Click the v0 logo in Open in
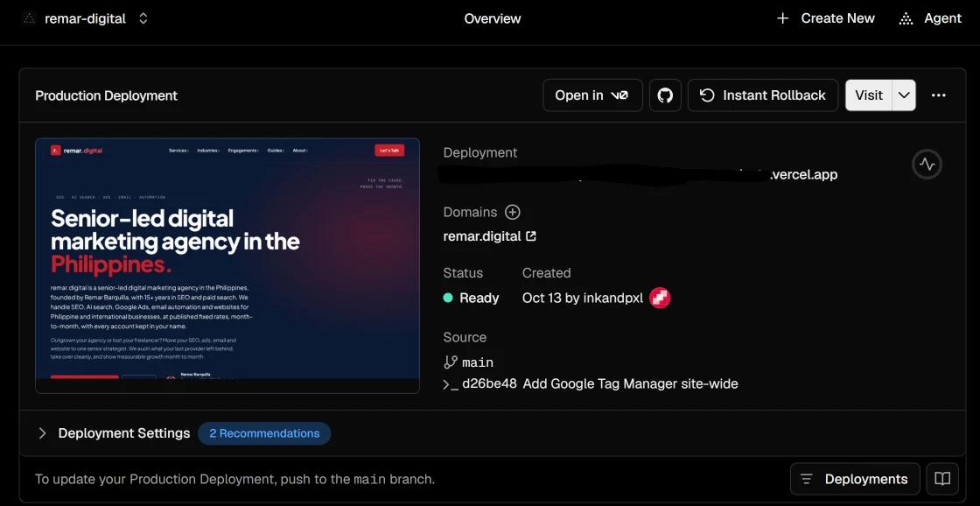Viewport: 980px width, 506px height. [619, 95]
